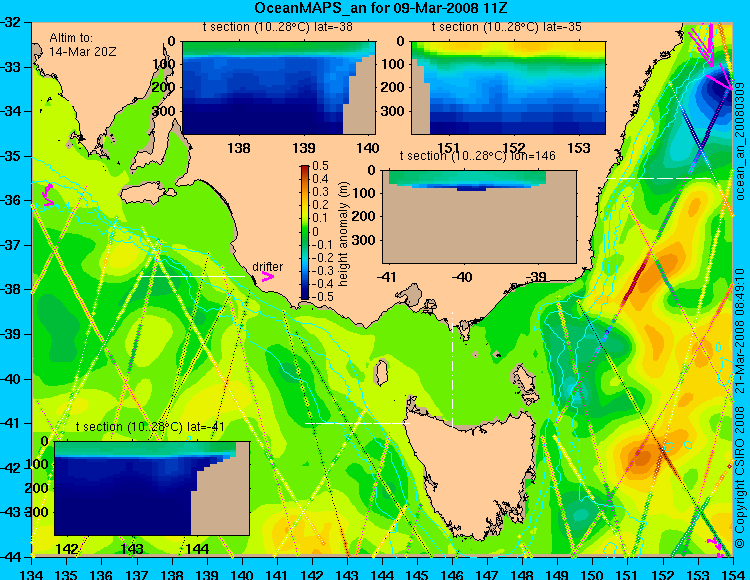Select the 't section lat=-35' inset chart
Image resolution: width=750 pixels, height=580 pixels.
tap(508, 88)
